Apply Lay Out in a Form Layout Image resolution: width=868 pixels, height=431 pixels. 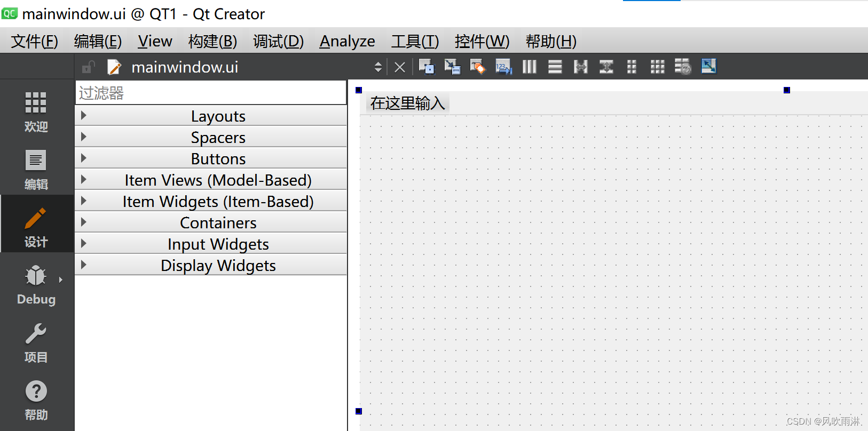click(x=632, y=67)
